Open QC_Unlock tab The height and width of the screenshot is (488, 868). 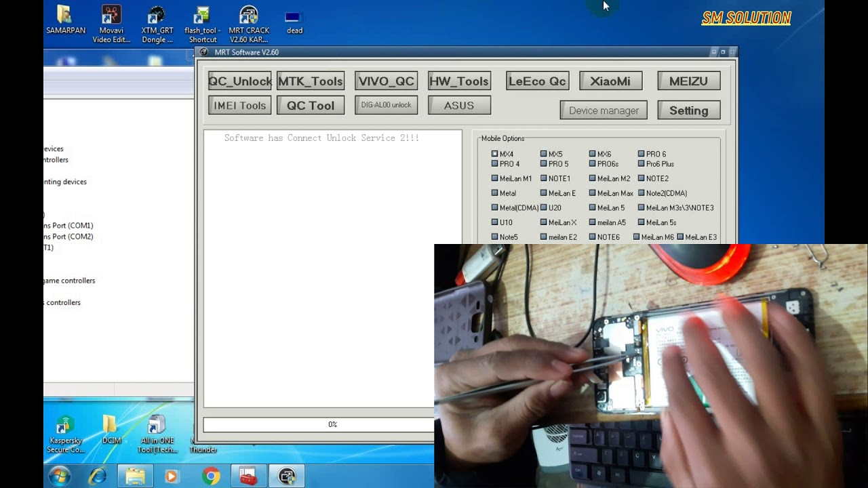(x=240, y=81)
